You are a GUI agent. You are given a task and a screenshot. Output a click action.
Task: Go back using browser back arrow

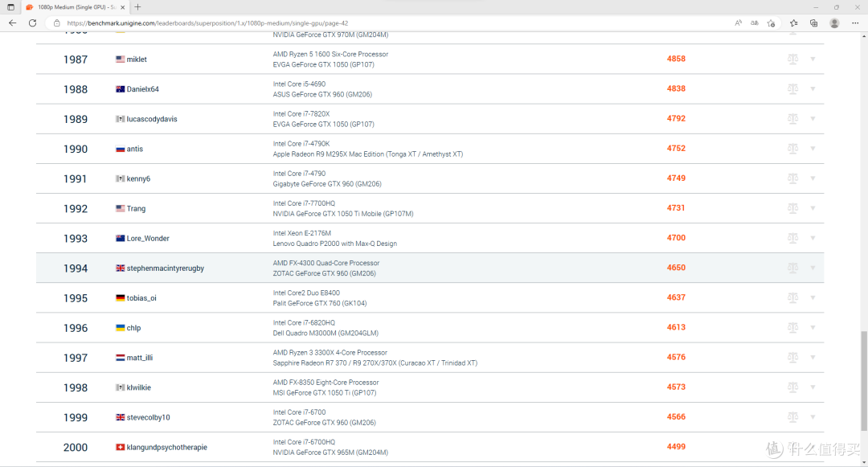click(x=12, y=23)
